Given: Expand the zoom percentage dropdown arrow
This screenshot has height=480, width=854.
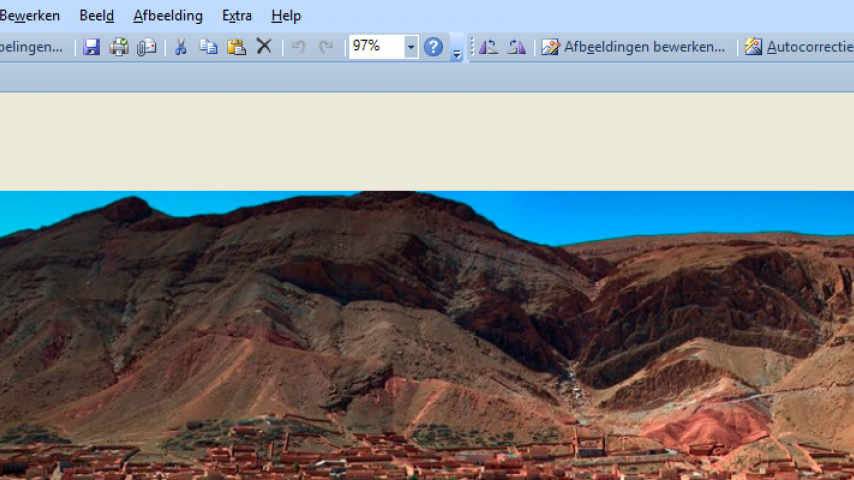Looking at the screenshot, I should pos(410,47).
